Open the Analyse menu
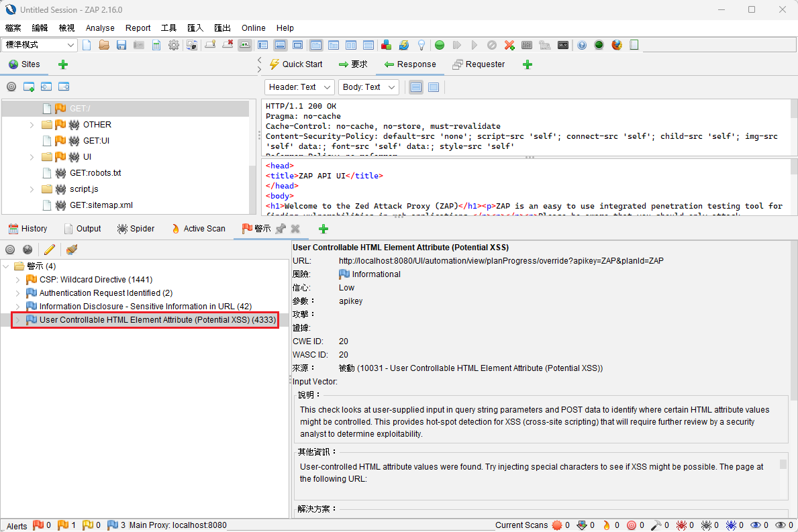Viewport: 798px width, 532px height. pos(99,28)
